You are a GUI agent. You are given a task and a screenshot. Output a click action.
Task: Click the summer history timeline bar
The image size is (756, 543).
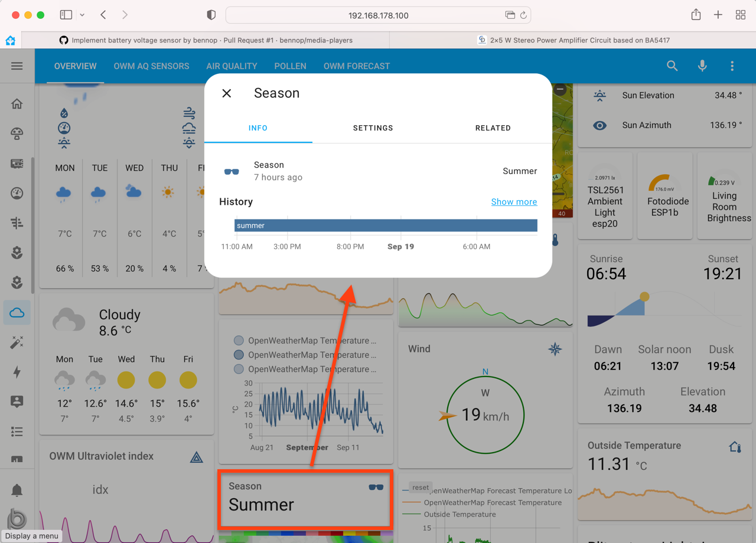click(x=386, y=225)
